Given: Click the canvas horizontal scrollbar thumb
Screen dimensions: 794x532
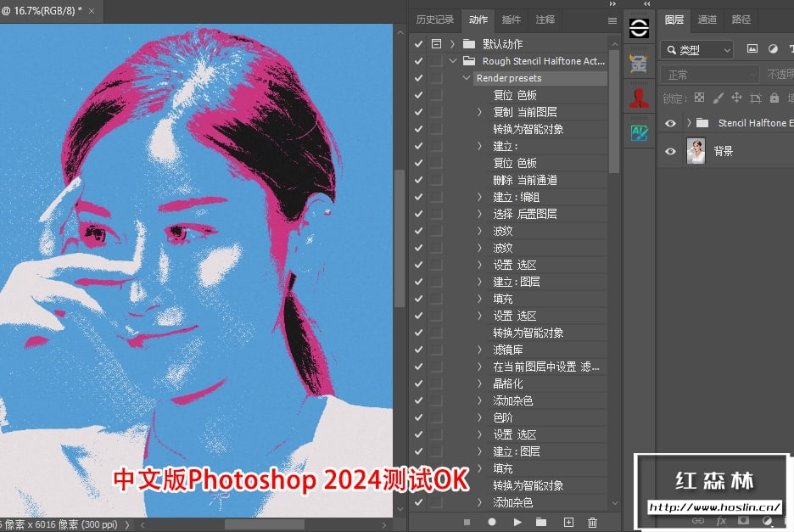Looking at the screenshot, I should pyautogui.click(x=264, y=524).
